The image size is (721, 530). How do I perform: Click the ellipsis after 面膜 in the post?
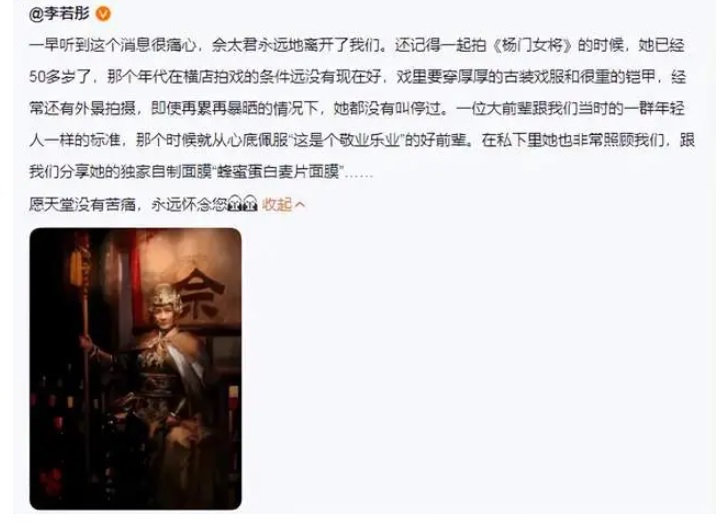tap(359, 175)
